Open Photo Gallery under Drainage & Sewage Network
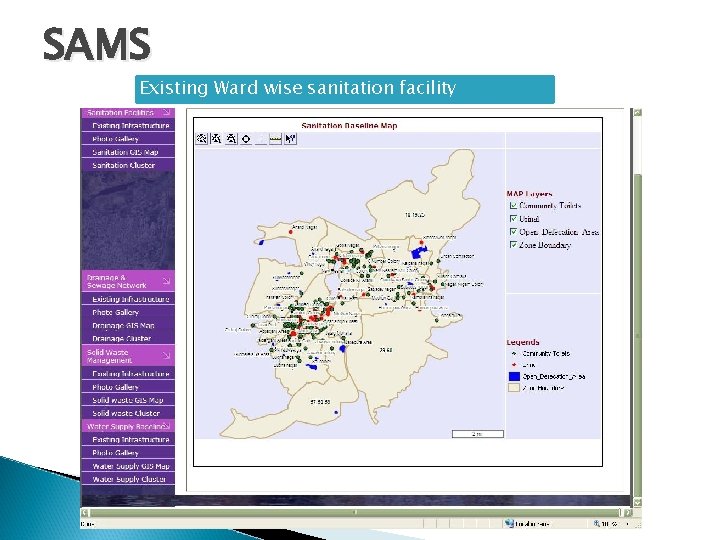Image resolution: width=720 pixels, height=540 pixels. 128,312
